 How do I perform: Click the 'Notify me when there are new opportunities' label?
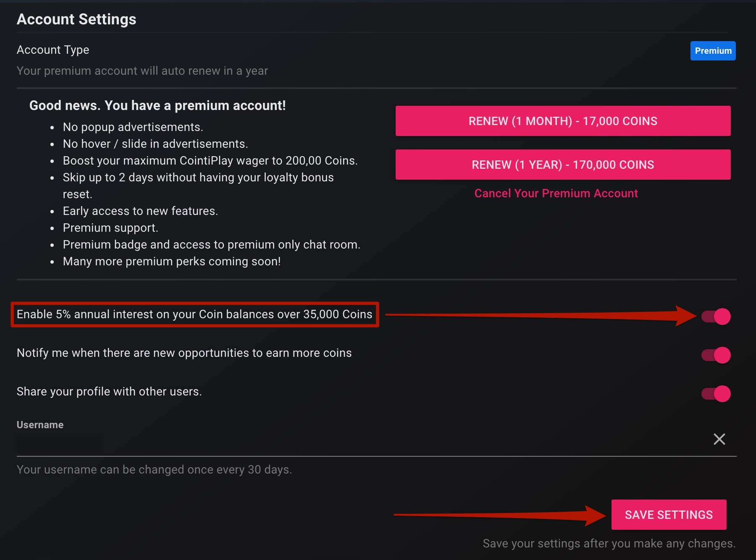click(184, 353)
